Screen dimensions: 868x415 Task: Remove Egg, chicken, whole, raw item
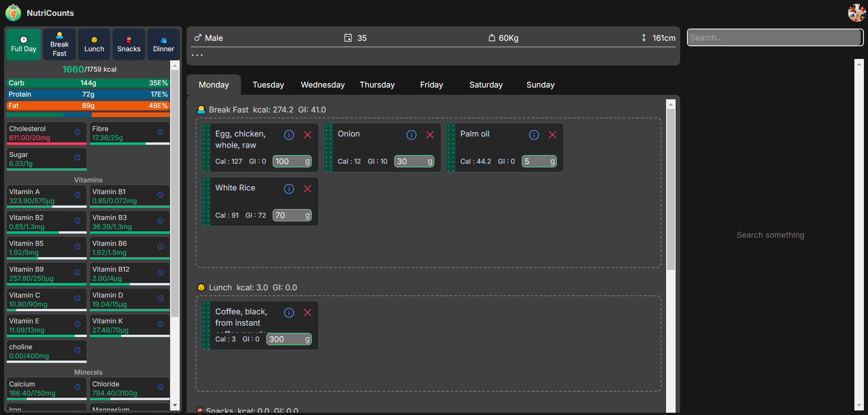(x=308, y=135)
